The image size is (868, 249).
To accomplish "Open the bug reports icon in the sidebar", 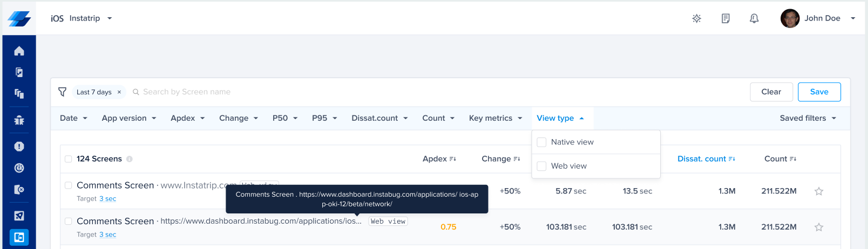I will point(19,120).
